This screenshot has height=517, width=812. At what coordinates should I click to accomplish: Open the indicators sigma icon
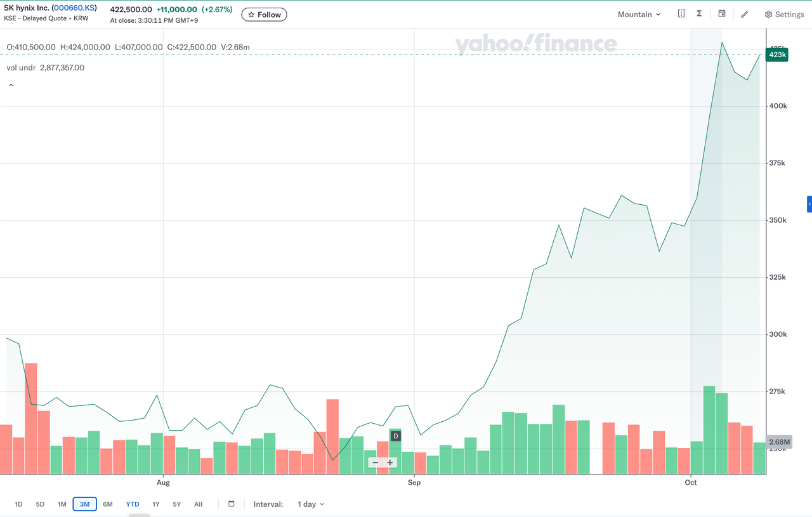coord(699,14)
